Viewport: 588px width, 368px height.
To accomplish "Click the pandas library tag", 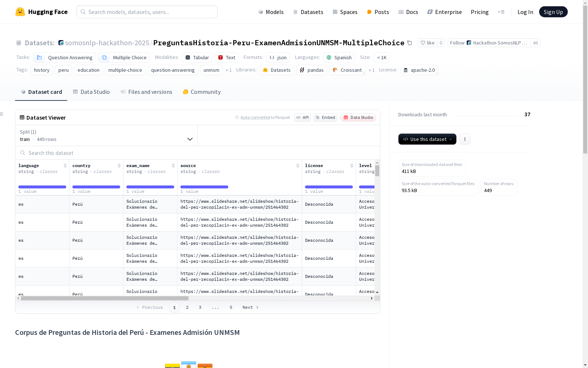I will point(312,70).
